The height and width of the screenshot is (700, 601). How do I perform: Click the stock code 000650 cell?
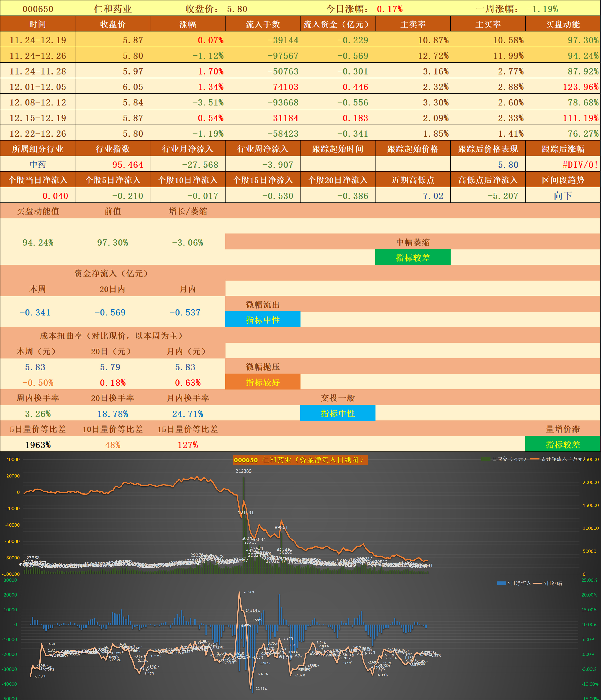(38, 9)
